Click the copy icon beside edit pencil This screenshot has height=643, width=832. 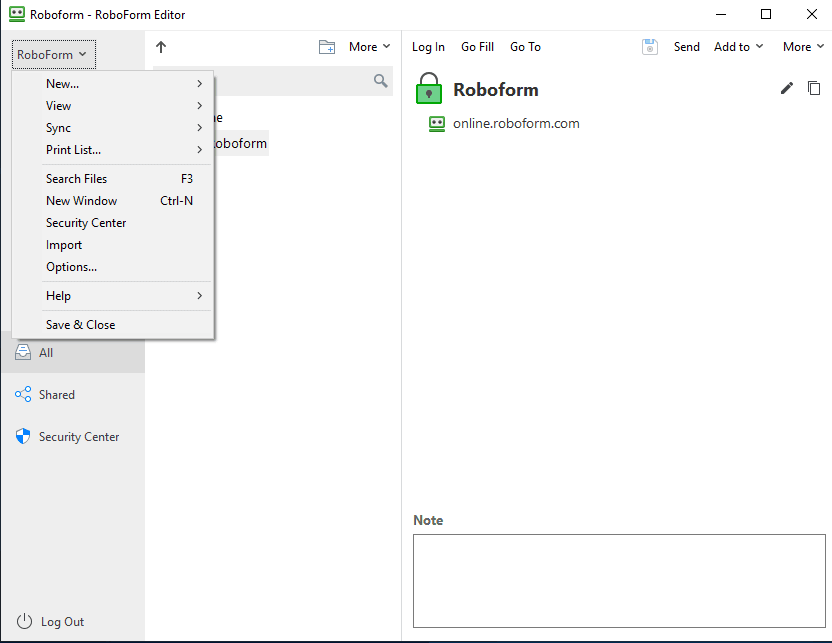(814, 89)
